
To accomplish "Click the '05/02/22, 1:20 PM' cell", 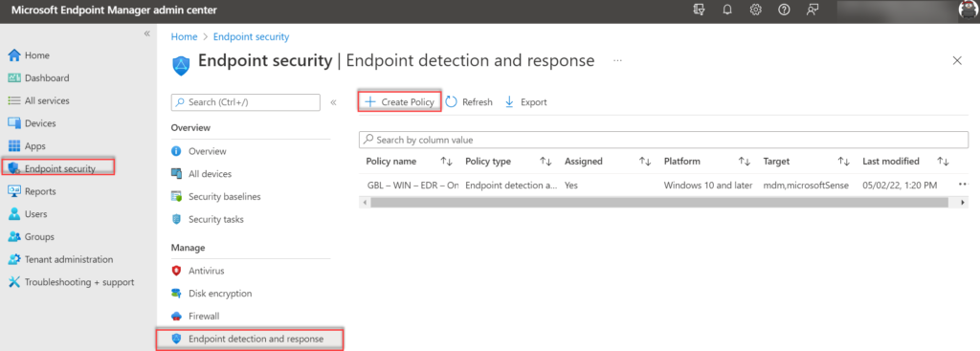I will coord(900,185).
